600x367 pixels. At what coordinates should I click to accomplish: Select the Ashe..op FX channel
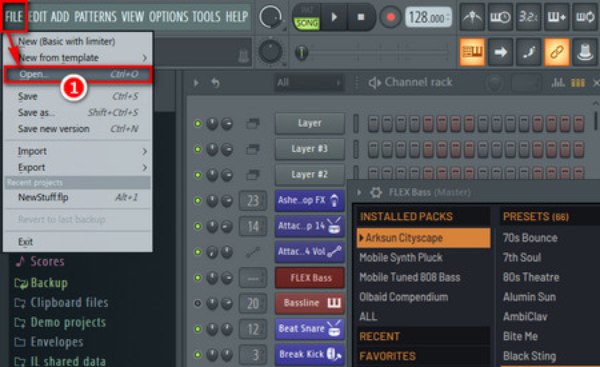(310, 200)
